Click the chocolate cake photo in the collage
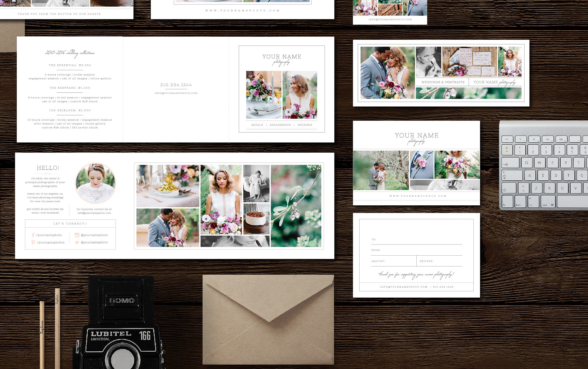This screenshot has height=369, width=588. [256, 219]
